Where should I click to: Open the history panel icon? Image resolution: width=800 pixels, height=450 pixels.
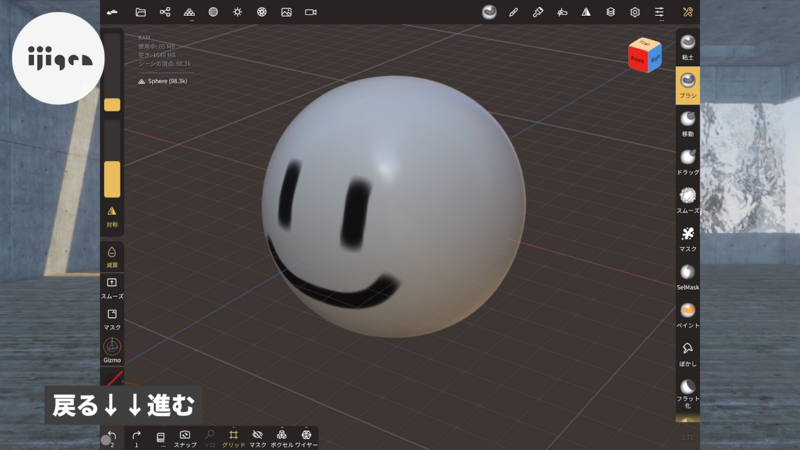(x=161, y=438)
